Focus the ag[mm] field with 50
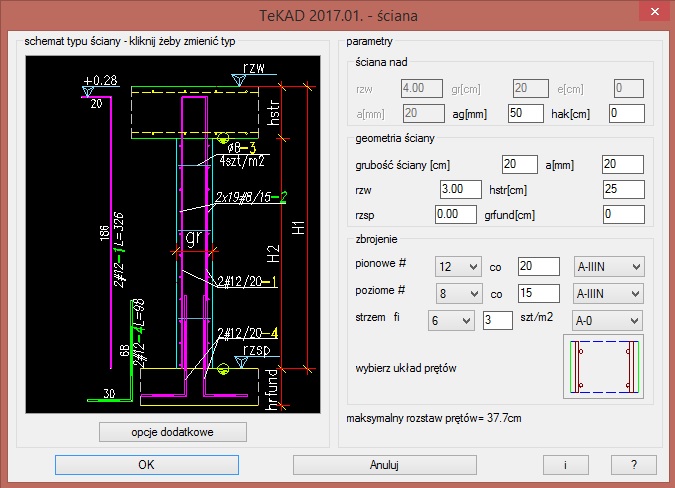 coord(526,114)
